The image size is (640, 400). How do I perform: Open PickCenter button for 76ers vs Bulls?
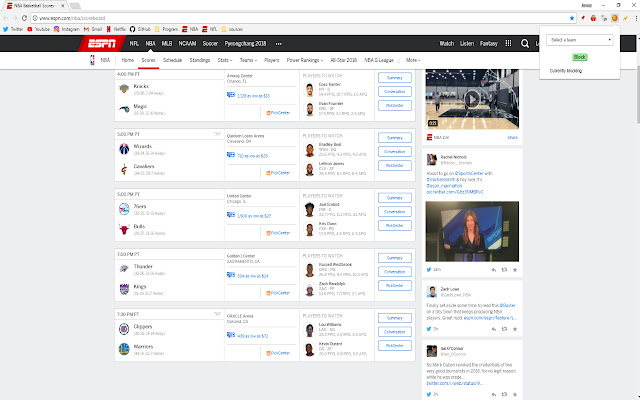(395, 225)
